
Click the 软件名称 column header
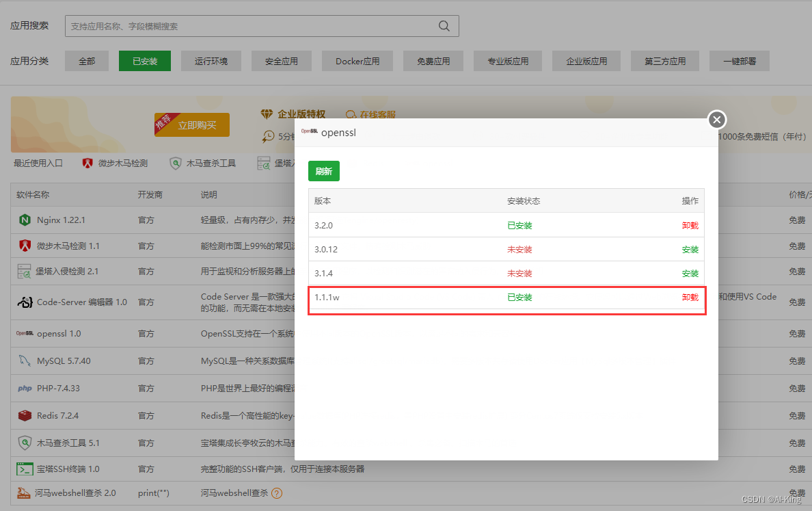coord(33,194)
